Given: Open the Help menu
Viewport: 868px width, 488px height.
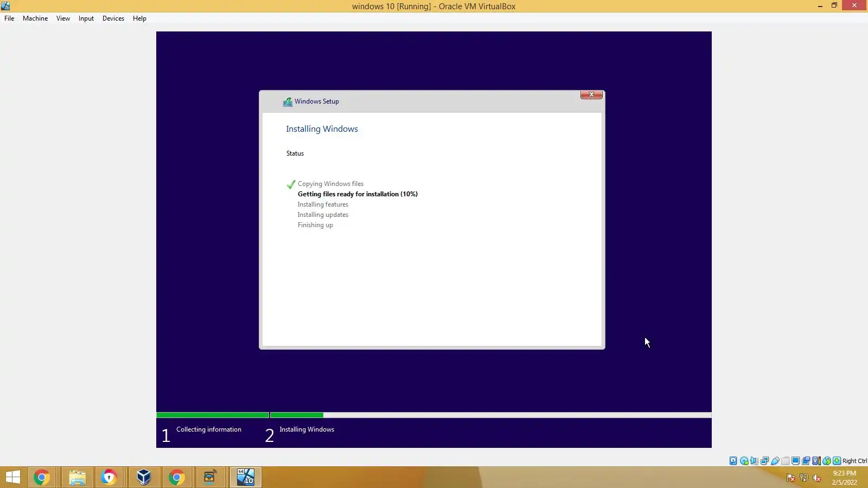Looking at the screenshot, I should coord(139,18).
